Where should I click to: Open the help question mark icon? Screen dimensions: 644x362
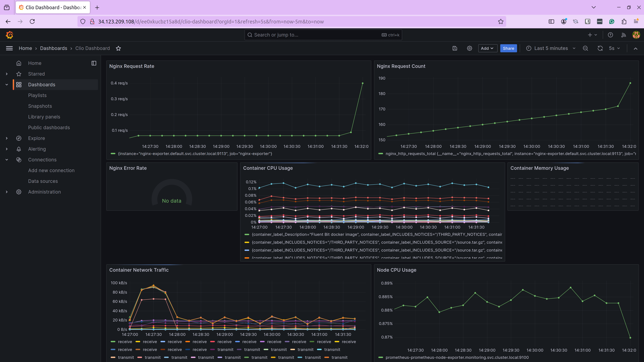[610, 35]
